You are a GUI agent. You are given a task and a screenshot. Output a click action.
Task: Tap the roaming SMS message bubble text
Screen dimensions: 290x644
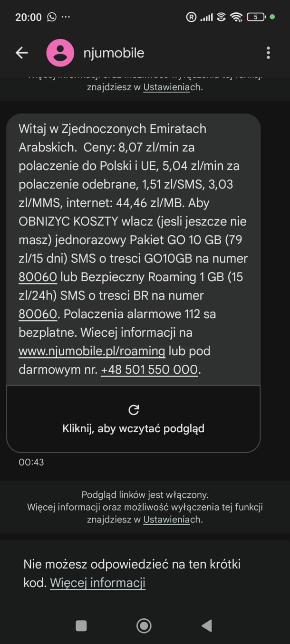[x=133, y=249]
